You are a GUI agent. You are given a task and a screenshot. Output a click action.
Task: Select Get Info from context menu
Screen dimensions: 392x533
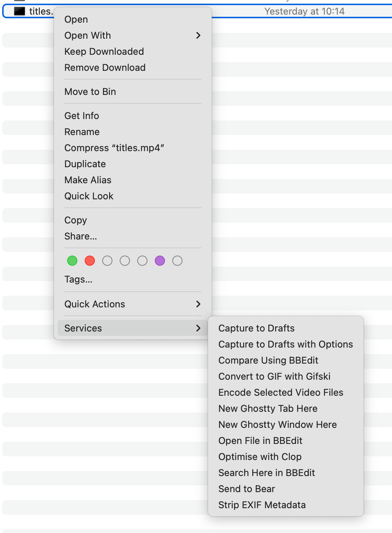pyautogui.click(x=82, y=116)
